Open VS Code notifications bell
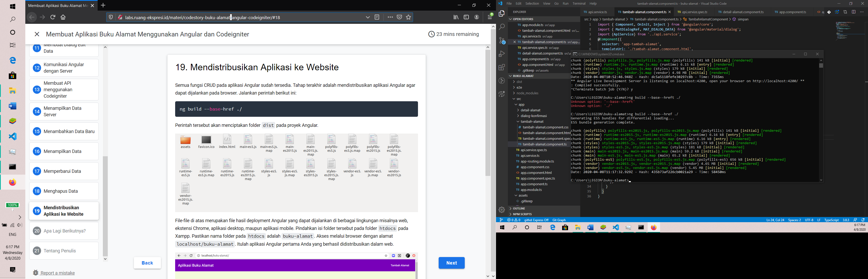The image size is (868, 279). coord(863,220)
